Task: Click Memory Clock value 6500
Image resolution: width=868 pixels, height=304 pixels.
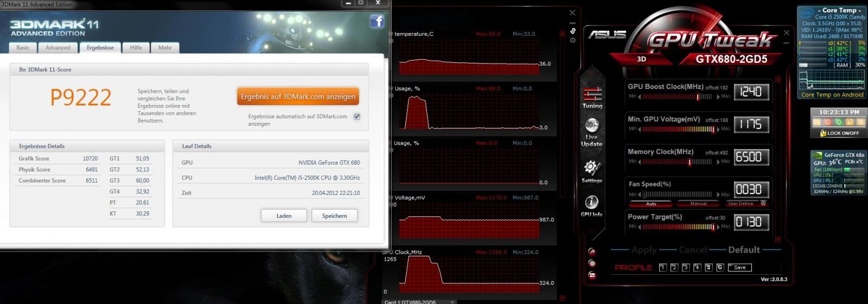Action: click(x=751, y=157)
